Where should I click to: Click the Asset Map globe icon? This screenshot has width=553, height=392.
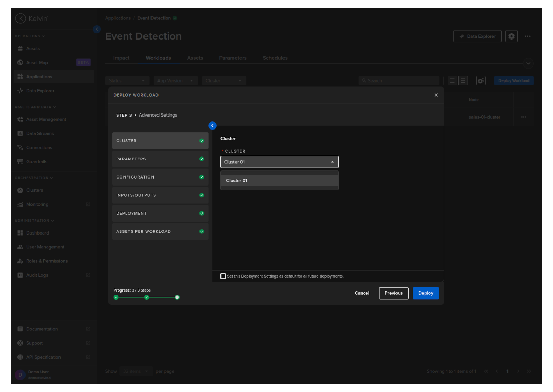[x=20, y=63]
